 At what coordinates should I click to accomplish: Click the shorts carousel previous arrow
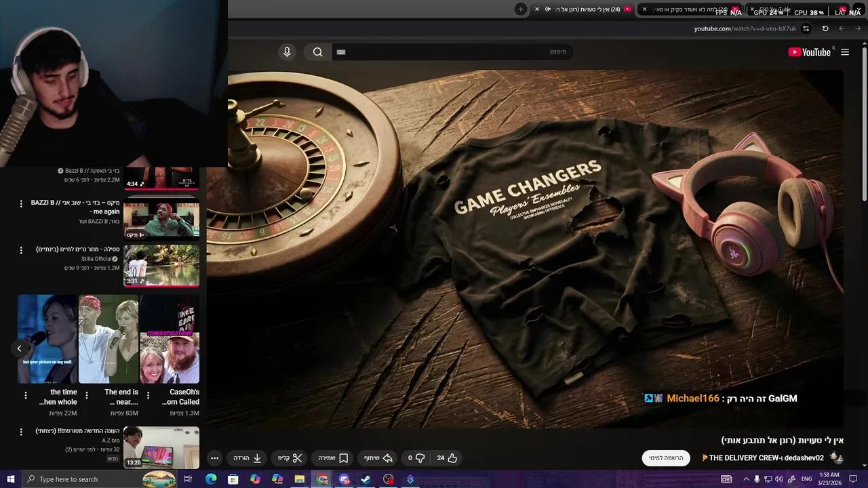pos(19,348)
